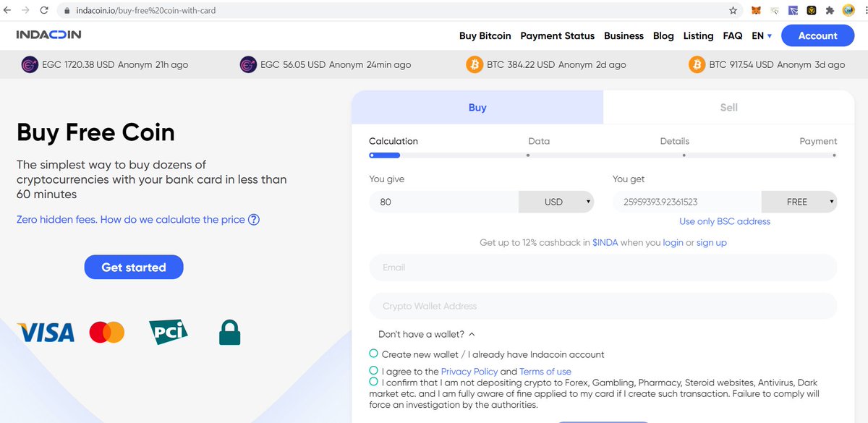Reload the page with the refresh icon
Image resolution: width=868 pixels, height=423 pixels.
[x=44, y=11]
